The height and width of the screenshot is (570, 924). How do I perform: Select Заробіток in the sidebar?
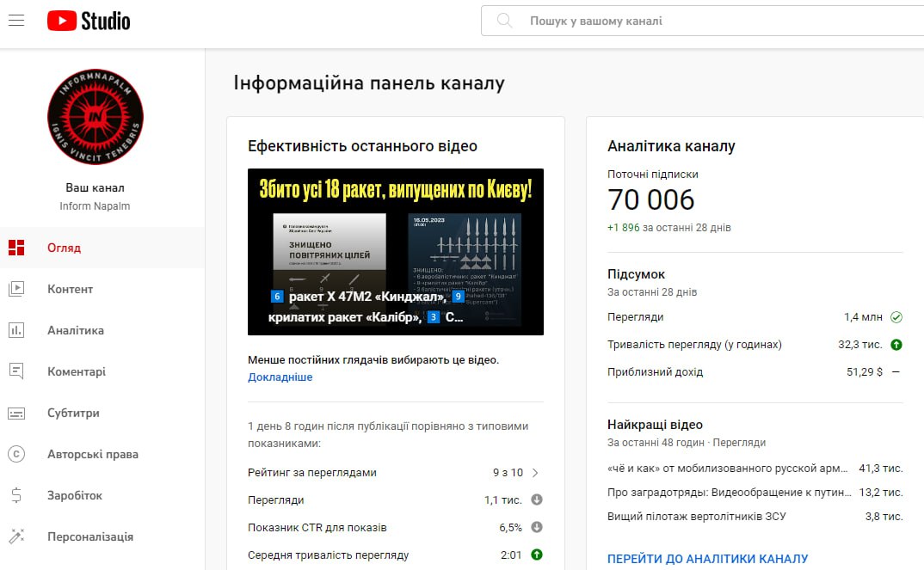(75, 495)
